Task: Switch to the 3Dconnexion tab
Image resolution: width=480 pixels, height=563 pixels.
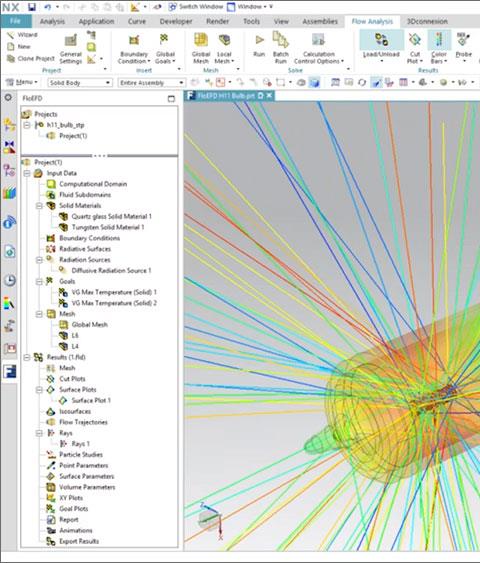Action: point(427,22)
